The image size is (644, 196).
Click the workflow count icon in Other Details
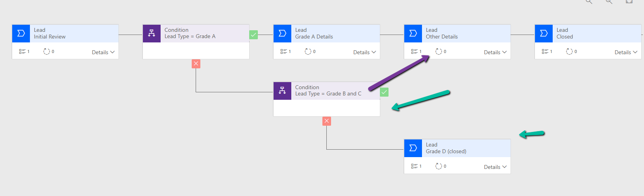(x=439, y=51)
